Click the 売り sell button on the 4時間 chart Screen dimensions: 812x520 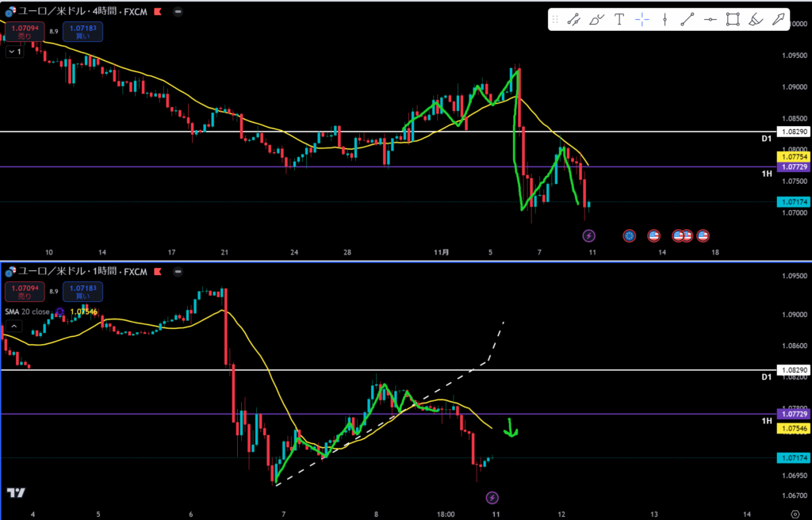(24, 32)
